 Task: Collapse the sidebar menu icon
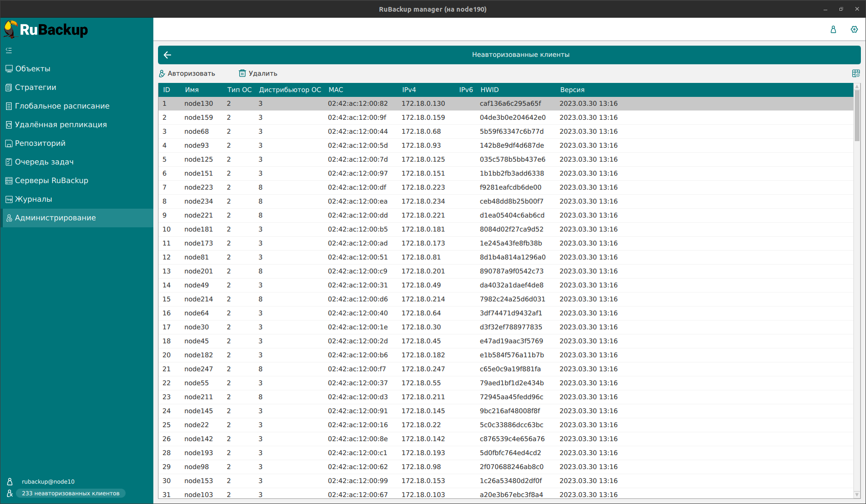click(x=9, y=50)
